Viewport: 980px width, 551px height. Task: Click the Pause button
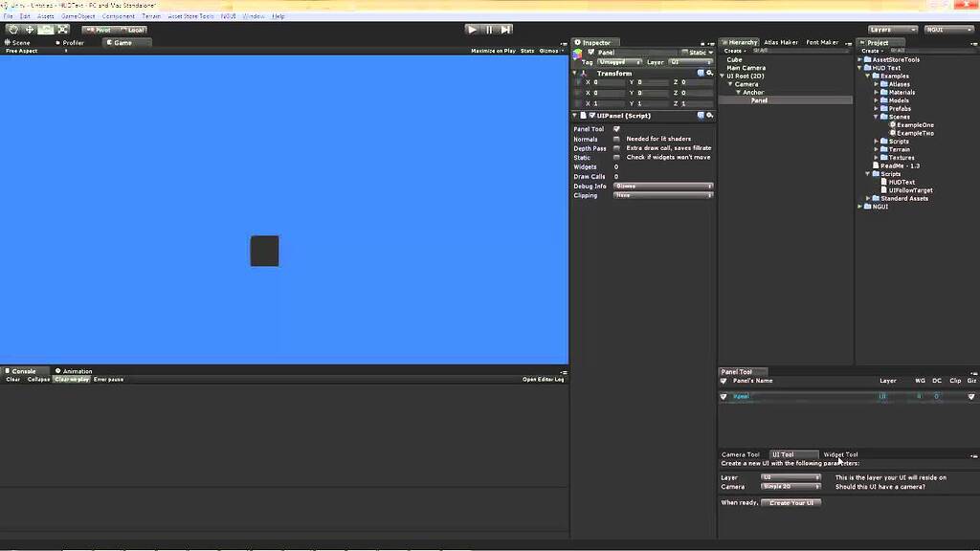[x=489, y=29]
